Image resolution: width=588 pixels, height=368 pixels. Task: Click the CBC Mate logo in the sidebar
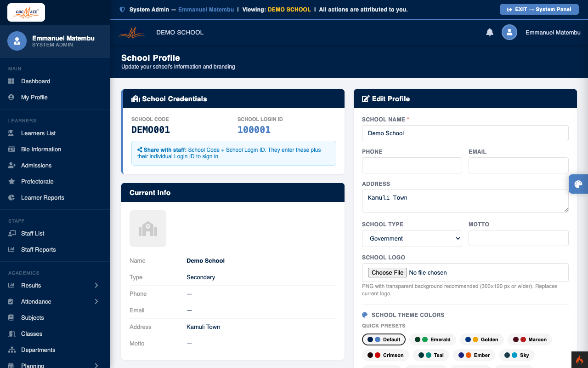26,12
